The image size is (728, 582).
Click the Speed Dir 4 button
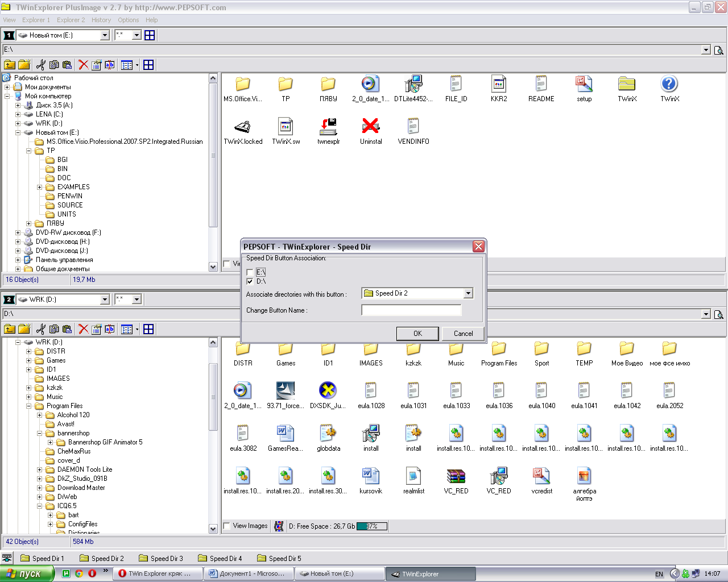[x=220, y=558]
